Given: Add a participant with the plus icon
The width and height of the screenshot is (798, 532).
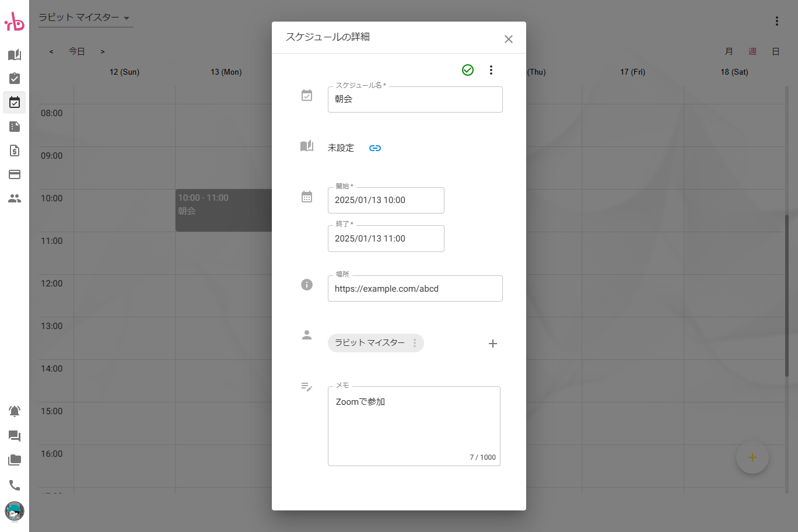Looking at the screenshot, I should point(493,344).
